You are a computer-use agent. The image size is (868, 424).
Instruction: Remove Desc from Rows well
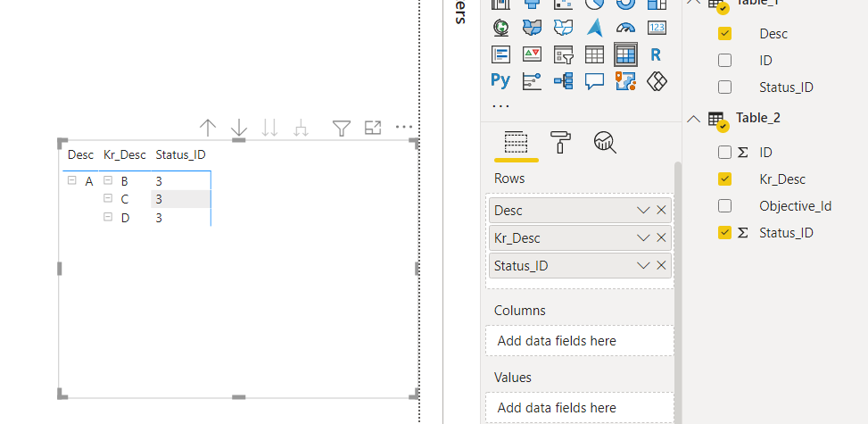tap(661, 210)
